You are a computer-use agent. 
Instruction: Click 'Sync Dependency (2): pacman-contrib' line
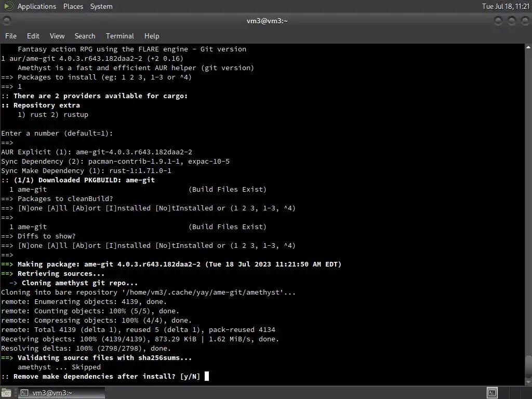tap(115, 161)
